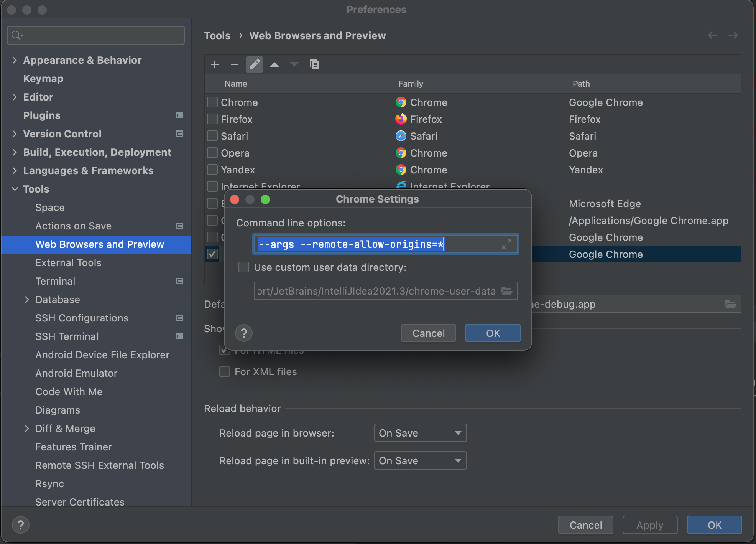Expand the Diff & Merge settings node
This screenshot has height=544, width=756.
[27, 428]
